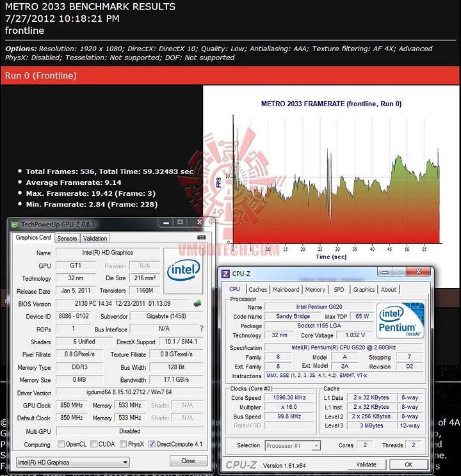
Task: Open the About tab in CPU-Z
Action: [x=389, y=290]
